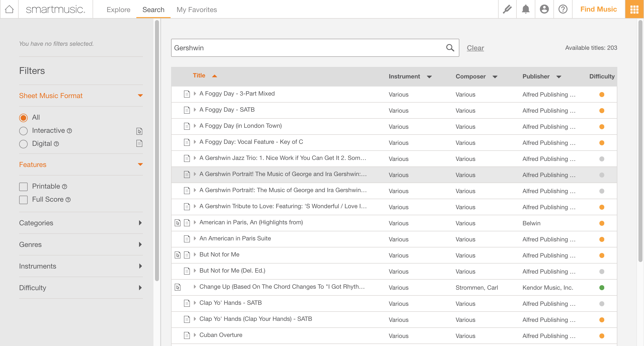The image size is (644, 346).
Task: Click digital sheet icon for An American in Paris Suite
Action: (187, 239)
